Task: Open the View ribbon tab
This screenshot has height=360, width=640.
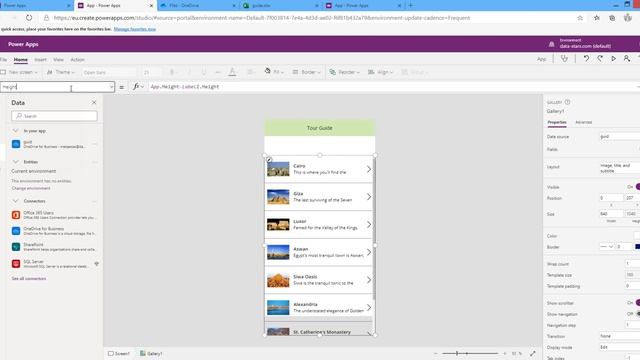Action: (58, 60)
